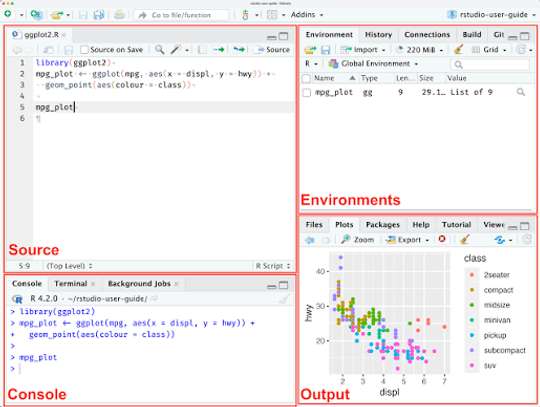Screen dimensions: 540x407
Task: Clear environment objects with broom icon
Action: click(x=458, y=50)
